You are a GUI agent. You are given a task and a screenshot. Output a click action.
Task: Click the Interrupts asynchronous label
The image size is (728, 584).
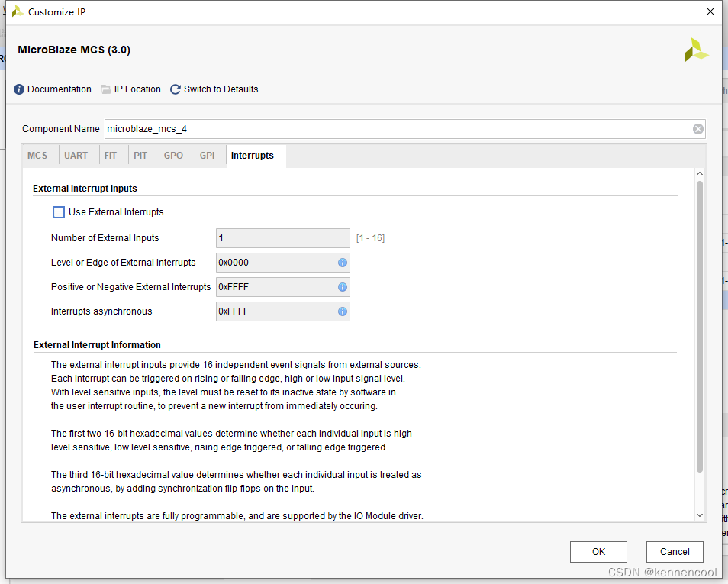point(101,311)
